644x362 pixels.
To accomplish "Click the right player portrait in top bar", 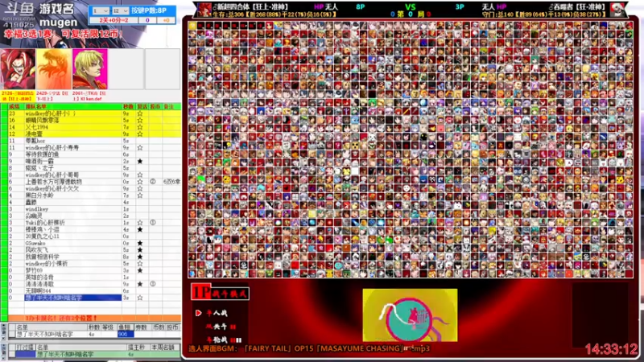I will (617, 10).
